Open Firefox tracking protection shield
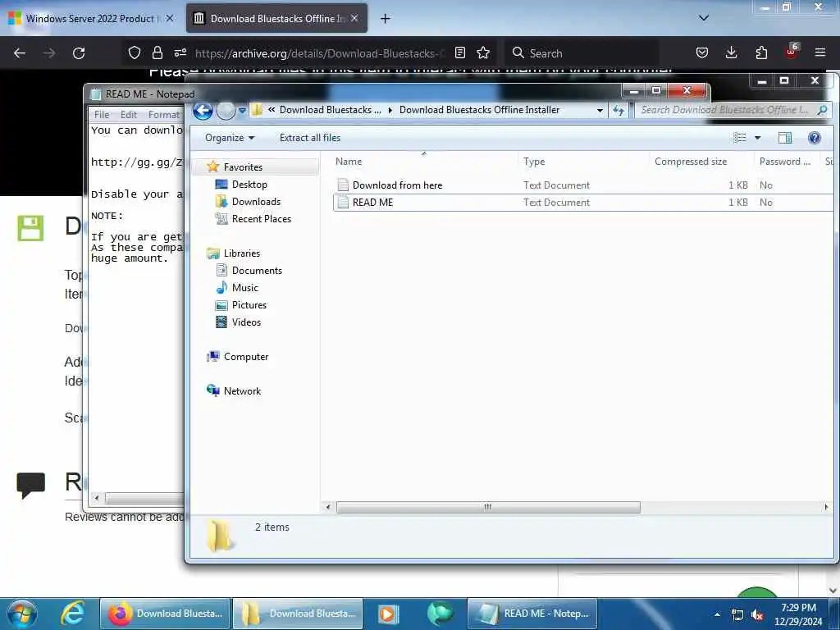The height and width of the screenshot is (630, 840). coord(134,52)
